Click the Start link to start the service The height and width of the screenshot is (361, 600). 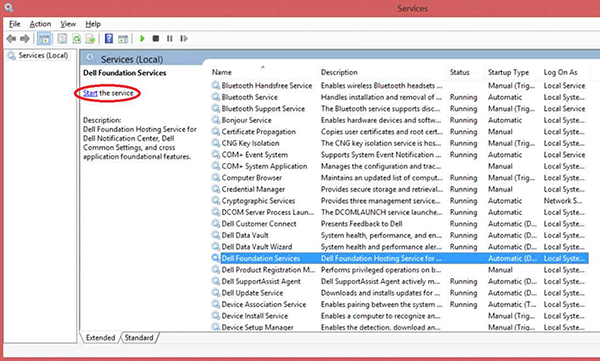[90, 93]
